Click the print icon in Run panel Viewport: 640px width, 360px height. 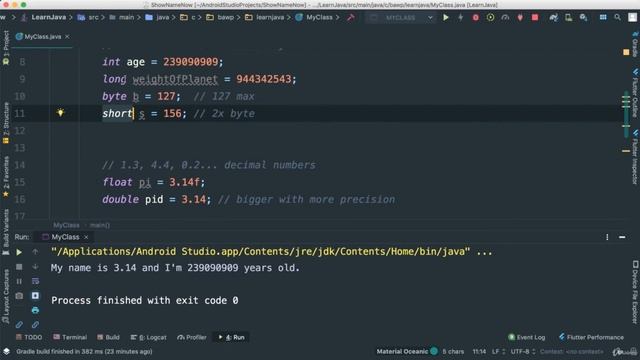point(35,310)
